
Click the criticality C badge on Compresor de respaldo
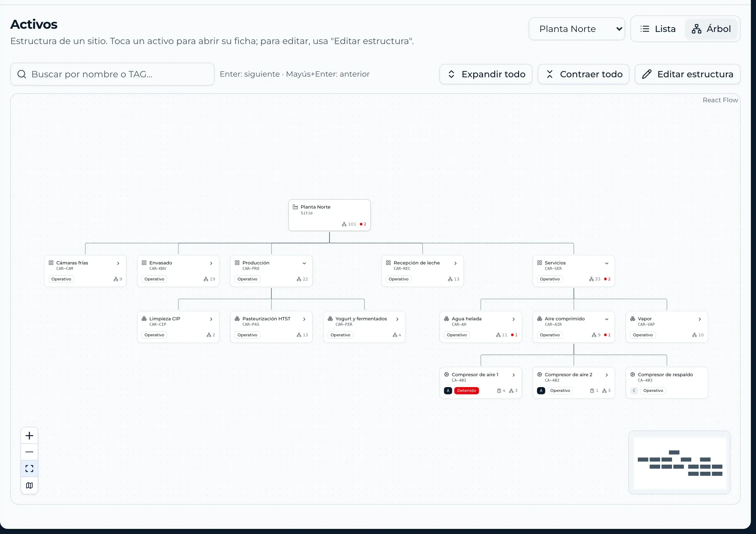tap(634, 391)
